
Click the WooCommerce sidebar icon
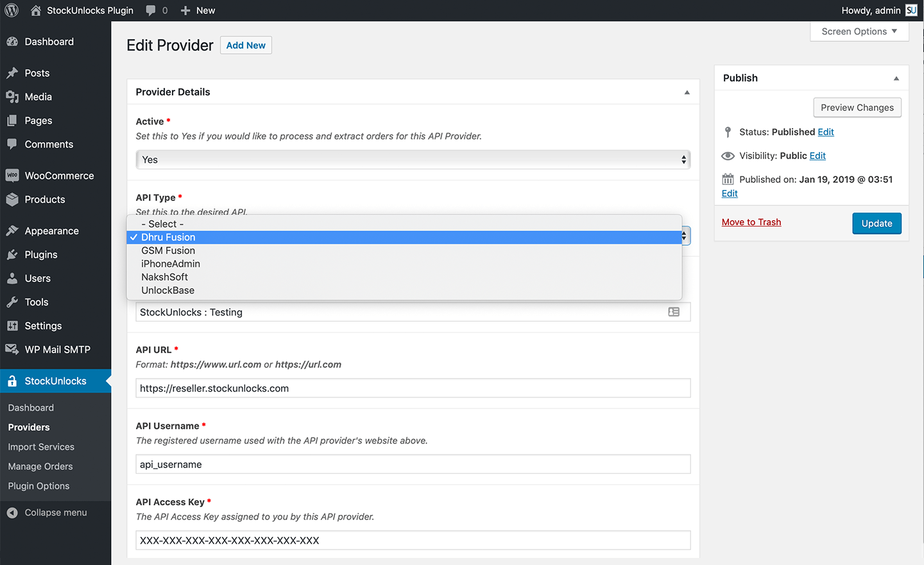pos(12,175)
